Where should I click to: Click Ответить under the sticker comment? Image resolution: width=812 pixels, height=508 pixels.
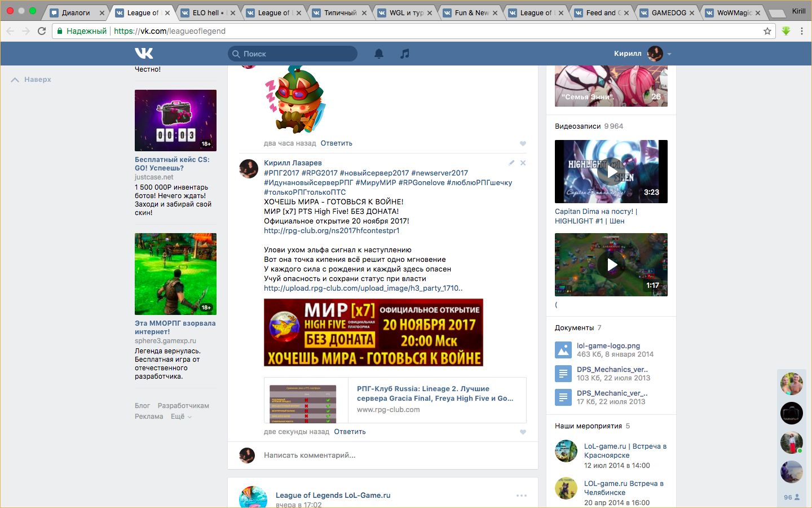pyautogui.click(x=337, y=143)
